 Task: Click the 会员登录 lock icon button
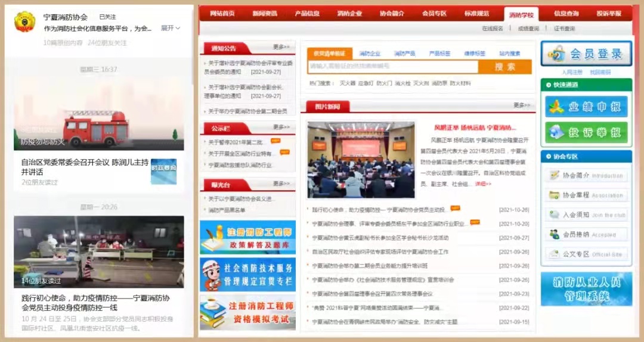(586, 54)
